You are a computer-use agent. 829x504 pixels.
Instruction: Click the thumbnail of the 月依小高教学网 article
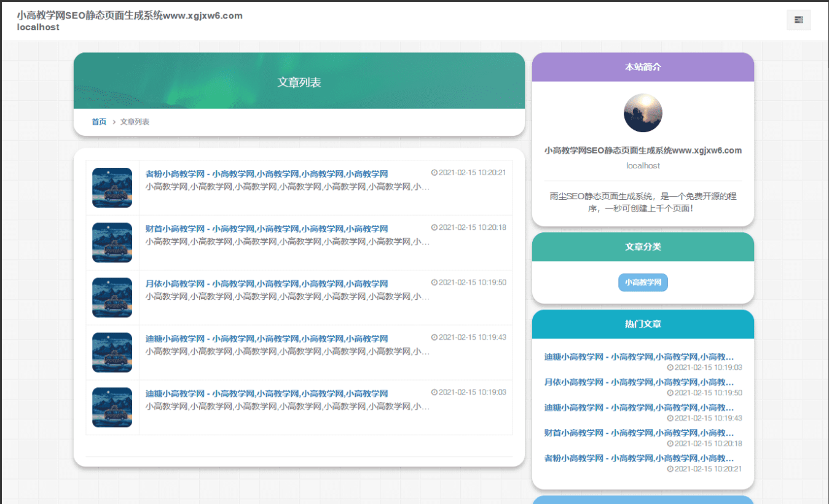(x=112, y=297)
